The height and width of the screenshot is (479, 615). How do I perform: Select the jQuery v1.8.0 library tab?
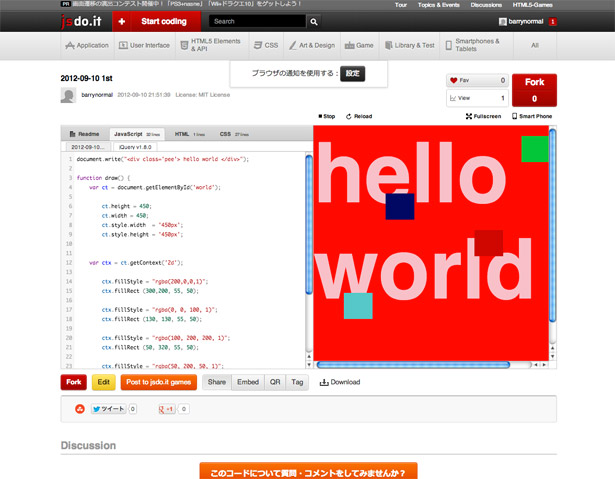pos(135,147)
